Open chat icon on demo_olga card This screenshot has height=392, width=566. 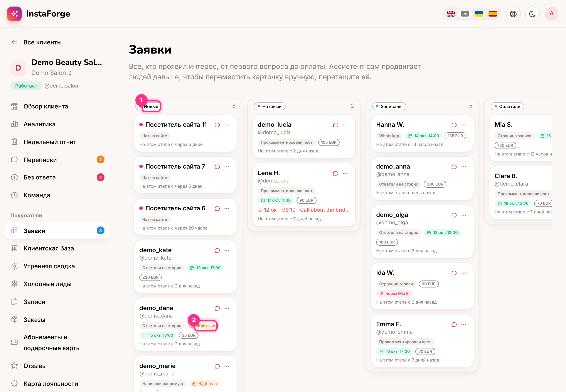(x=454, y=215)
